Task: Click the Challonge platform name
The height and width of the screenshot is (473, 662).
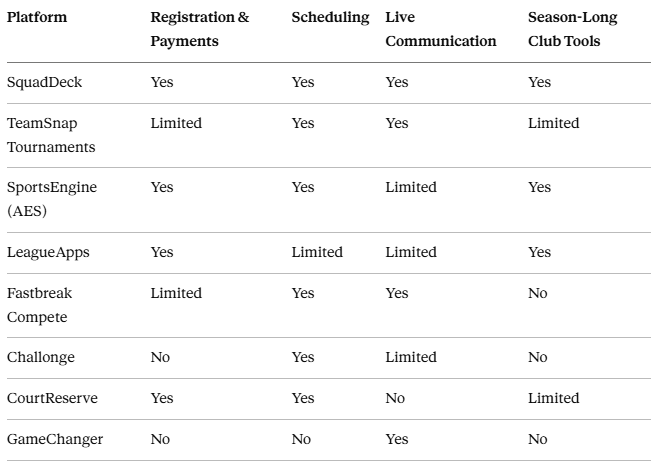Action: tap(41, 357)
